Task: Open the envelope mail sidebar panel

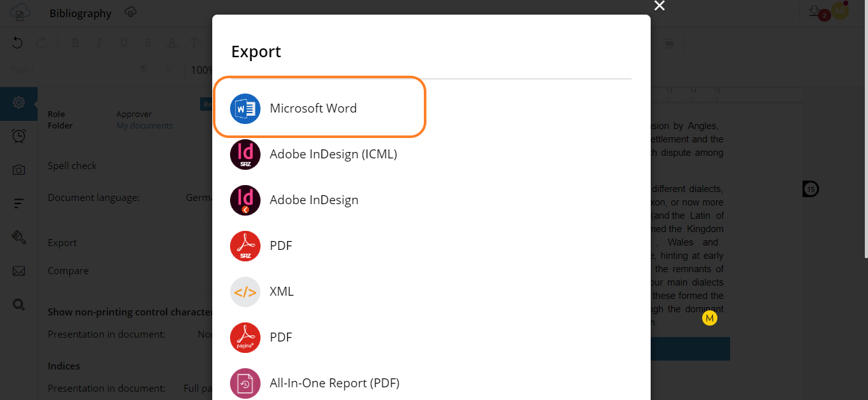Action: click(18, 271)
